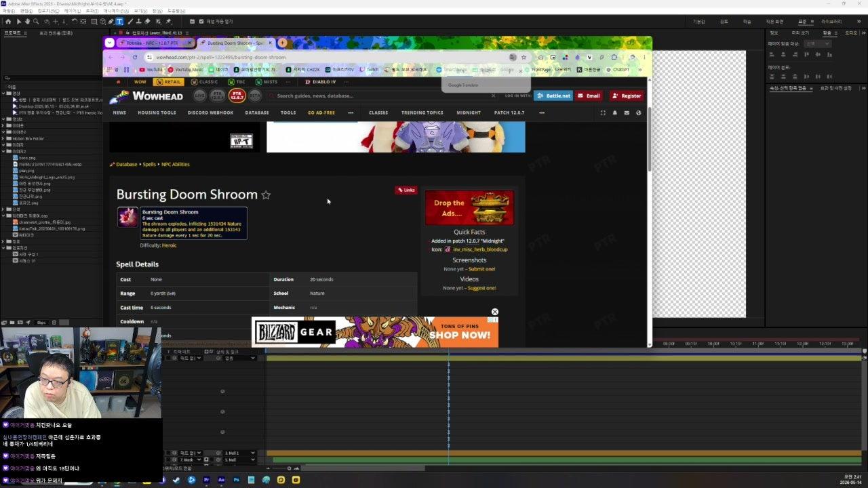Image resolution: width=868 pixels, height=488 pixels.
Task: Adjust the timeline zoom slider
Action: [289, 468]
